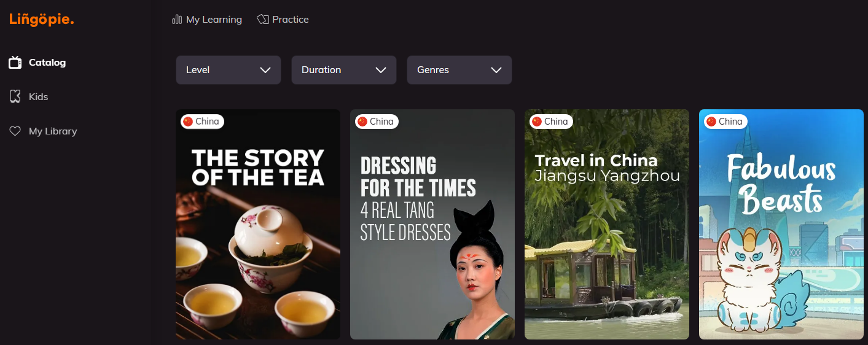Click China flag on Story of the Tea
868x345 pixels.
coord(189,122)
